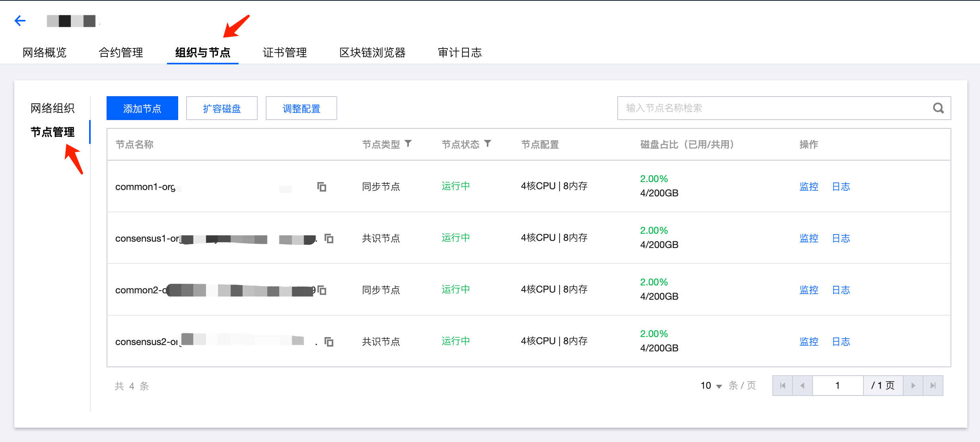
Task: Click the 添加节点 button
Action: click(142, 108)
